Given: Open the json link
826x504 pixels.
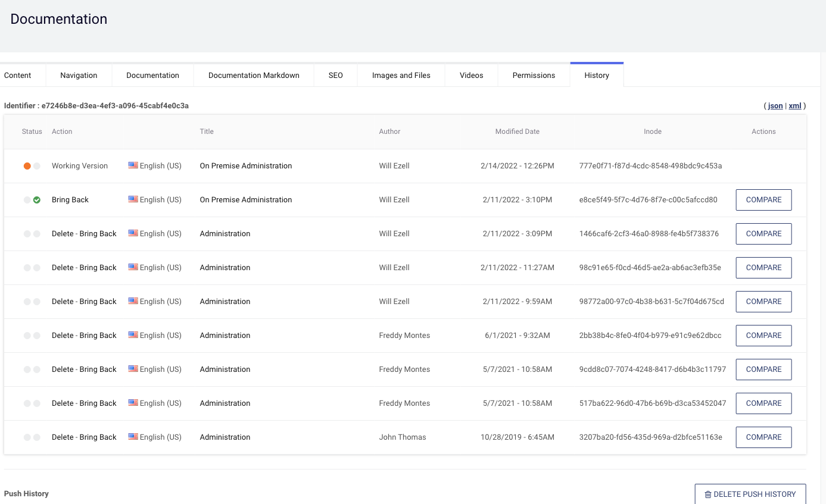Looking at the screenshot, I should (x=775, y=105).
